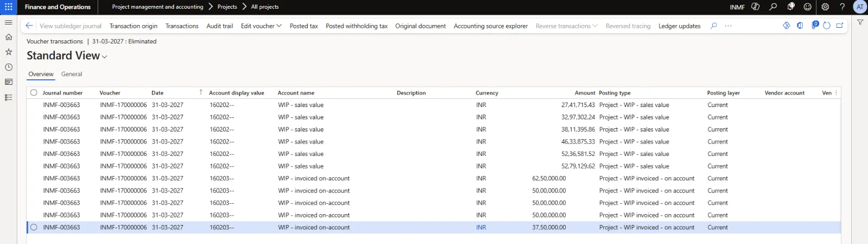Viewport: 868px width, 244px height.
Task: Click Transactions in action pane
Action: pyautogui.click(x=182, y=26)
